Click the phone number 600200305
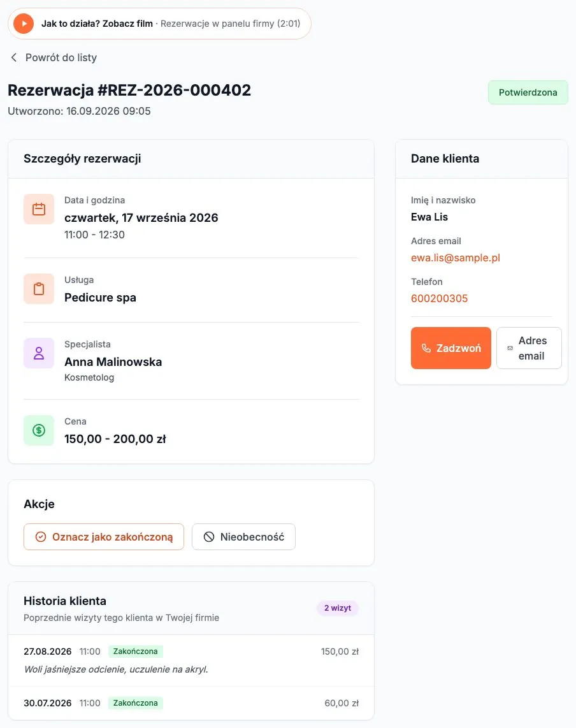 tap(439, 298)
